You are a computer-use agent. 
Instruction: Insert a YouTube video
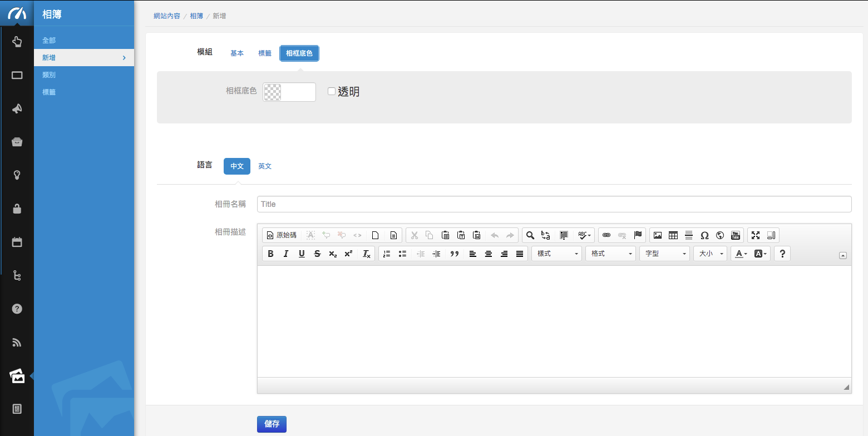click(736, 235)
